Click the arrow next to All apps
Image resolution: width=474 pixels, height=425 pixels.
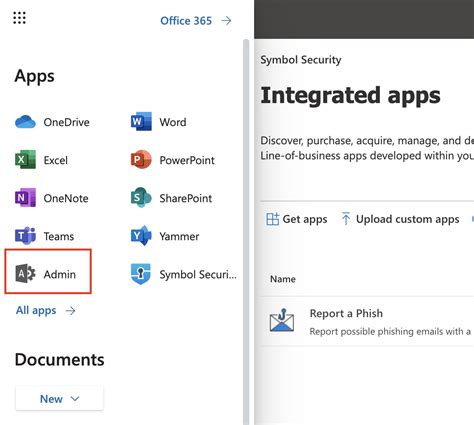(70, 311)
